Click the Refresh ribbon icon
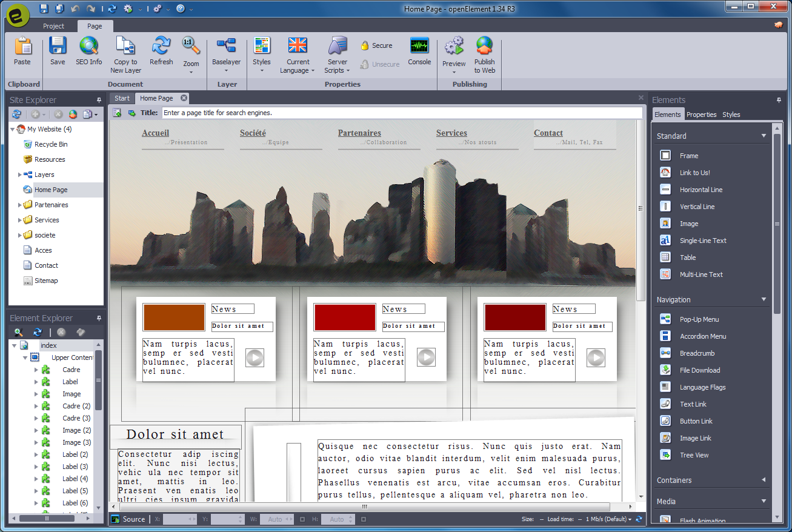 [x=161, y=46]
